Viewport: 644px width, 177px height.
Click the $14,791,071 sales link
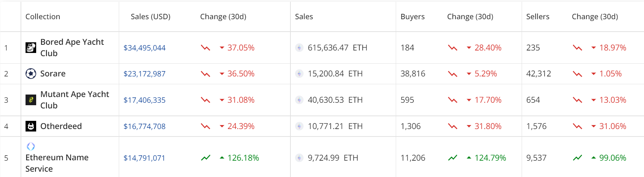(x=144, y=158)
